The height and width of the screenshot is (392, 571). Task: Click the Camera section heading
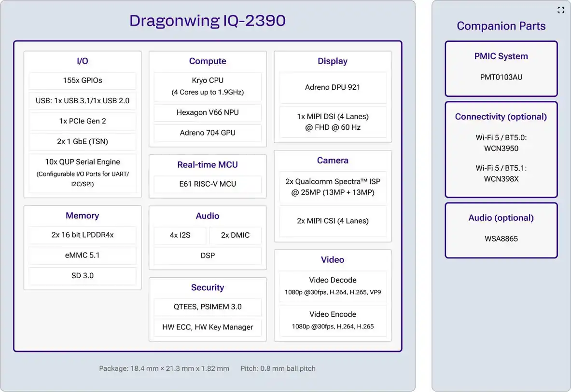[333, 161]
